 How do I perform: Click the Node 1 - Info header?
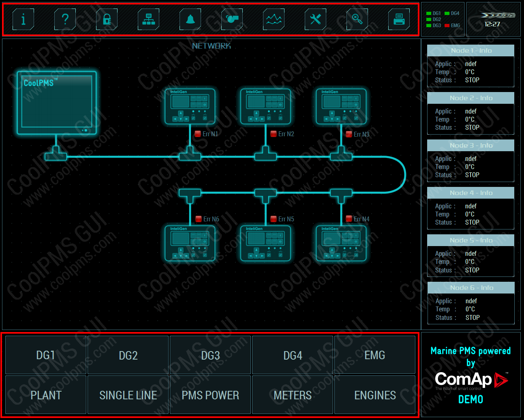pyautogui.click(x=471, y=51)
